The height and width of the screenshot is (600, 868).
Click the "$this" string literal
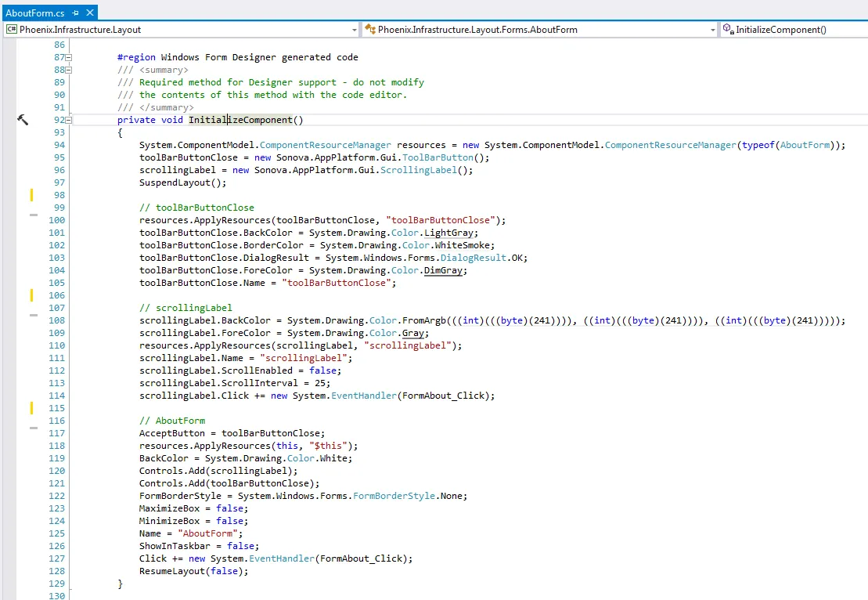pos(328,446)
